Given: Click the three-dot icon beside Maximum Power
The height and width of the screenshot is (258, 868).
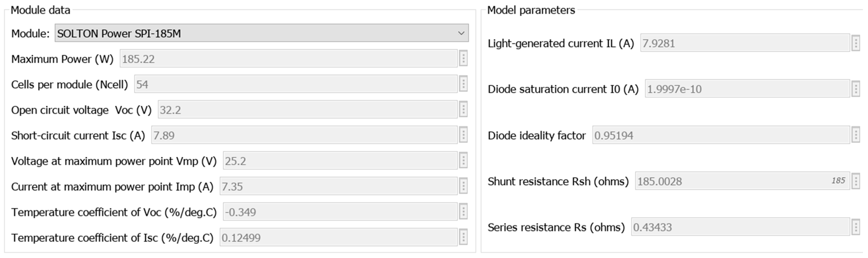Looking at the screenshot, I should [463, 59].
